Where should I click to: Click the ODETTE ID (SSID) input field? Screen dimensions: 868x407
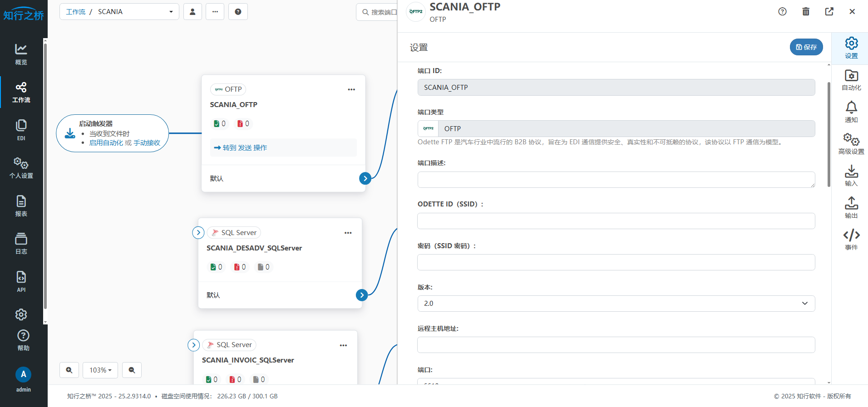click(x=616, y=221)
